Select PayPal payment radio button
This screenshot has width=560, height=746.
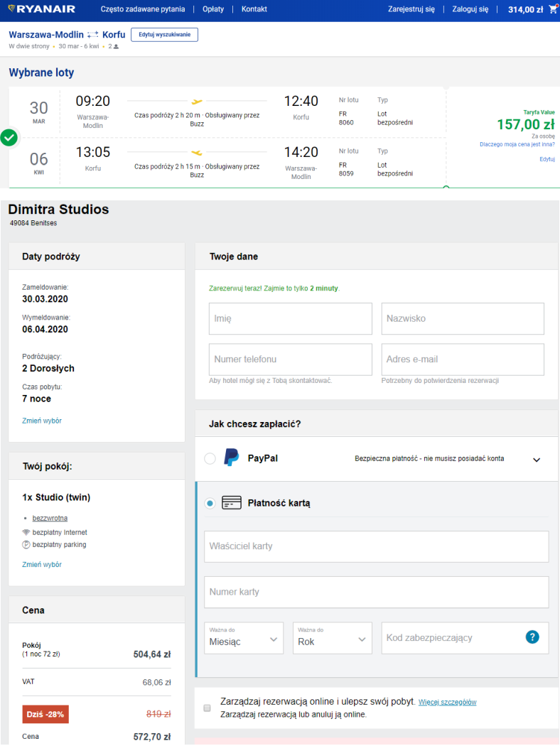(210, 459)
